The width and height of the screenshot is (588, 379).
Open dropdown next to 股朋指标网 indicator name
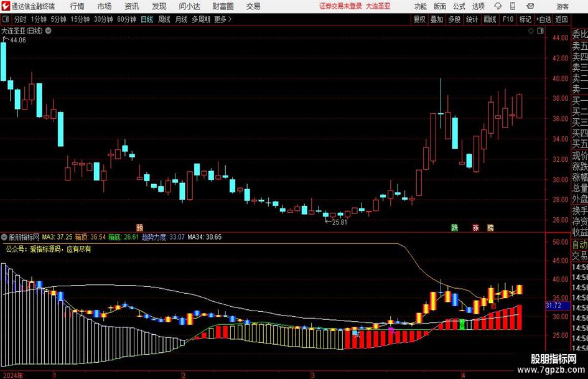pyautogui.click(x=4, y=237)
